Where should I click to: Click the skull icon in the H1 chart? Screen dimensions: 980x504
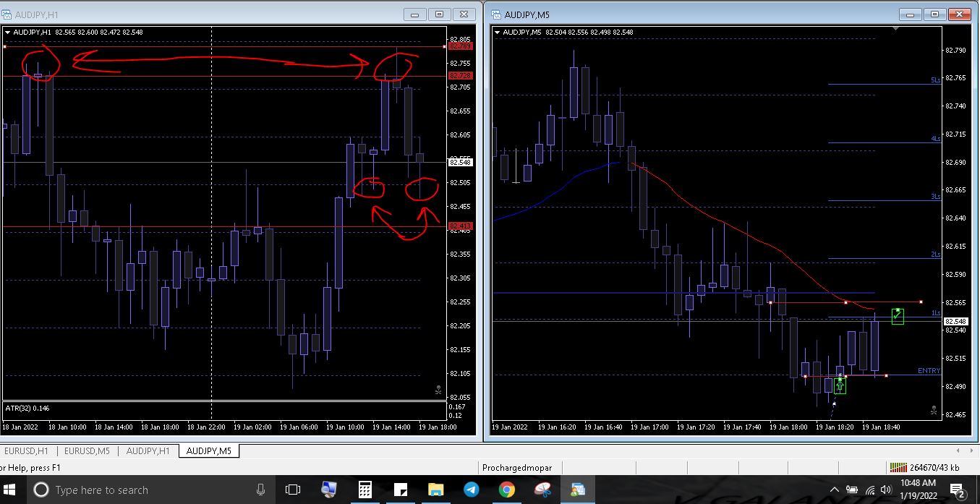438,390
